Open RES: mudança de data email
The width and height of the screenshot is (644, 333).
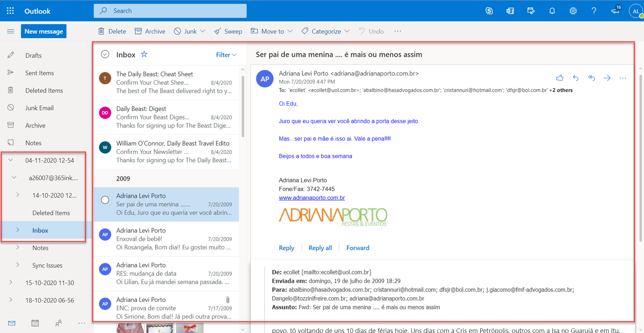(x=166, y=274)
